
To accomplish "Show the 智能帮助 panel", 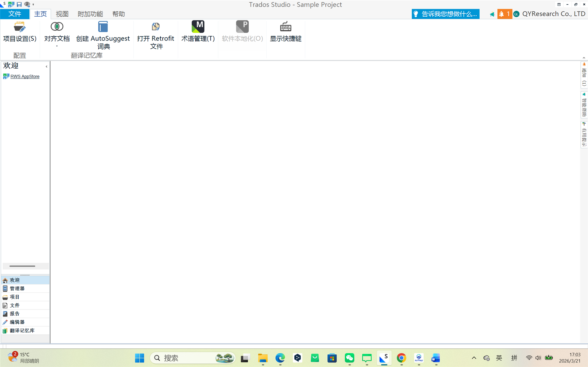I will pos(584,105).
